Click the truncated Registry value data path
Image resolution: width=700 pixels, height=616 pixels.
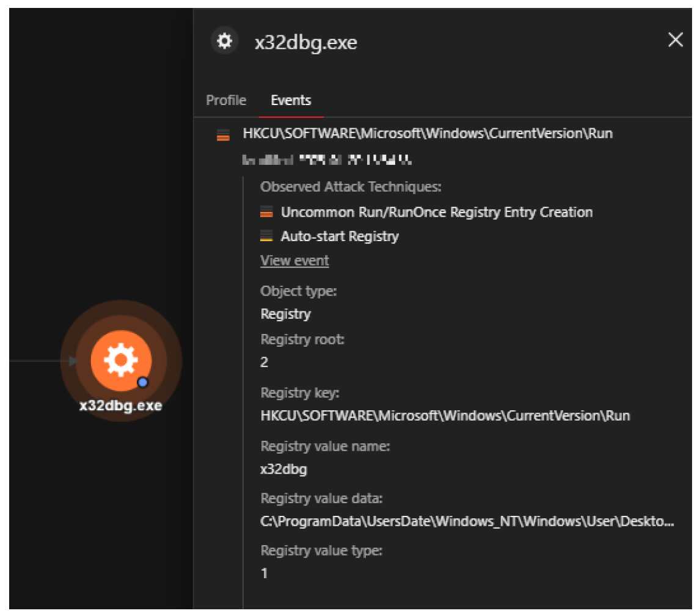click(x=467, y=522)
